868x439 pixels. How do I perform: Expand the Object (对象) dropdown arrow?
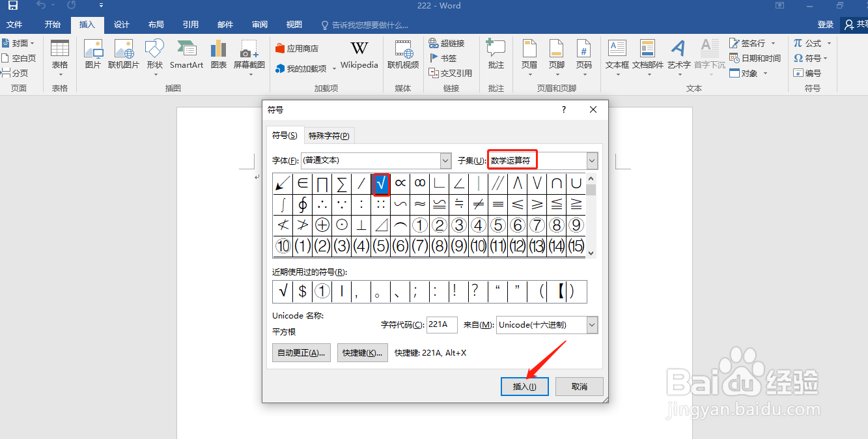[x=765, y=74]
